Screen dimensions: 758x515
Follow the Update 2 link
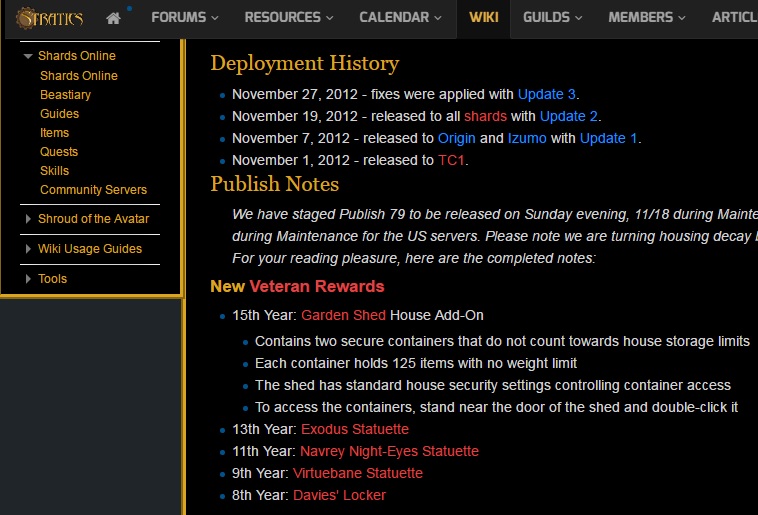point(568,117)
